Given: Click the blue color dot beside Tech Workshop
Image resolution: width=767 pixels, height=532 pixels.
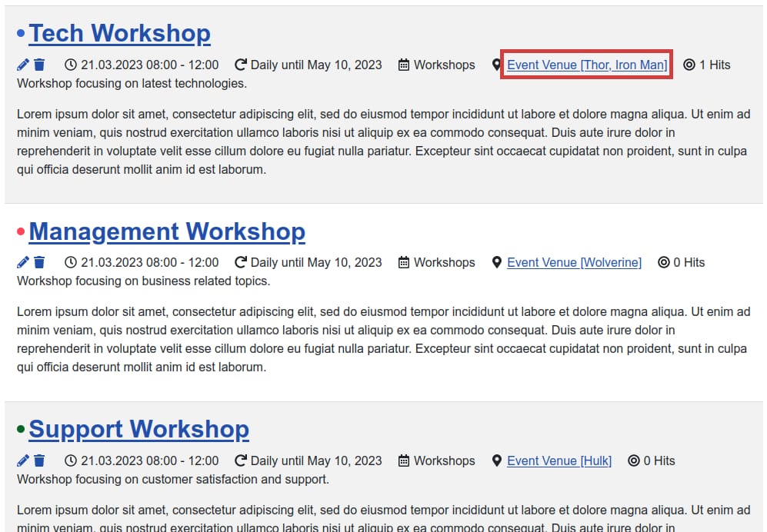Looking at the screenshot, I should (x=21, y=34).
